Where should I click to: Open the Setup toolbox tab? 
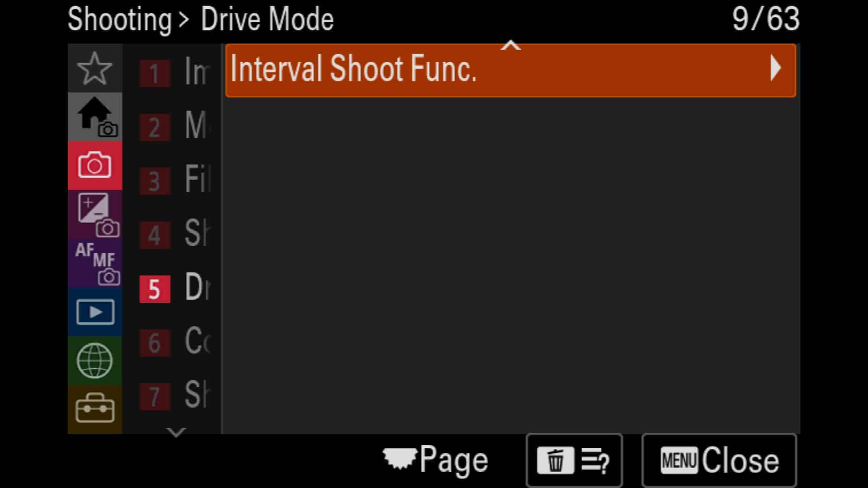coord(95,409)
